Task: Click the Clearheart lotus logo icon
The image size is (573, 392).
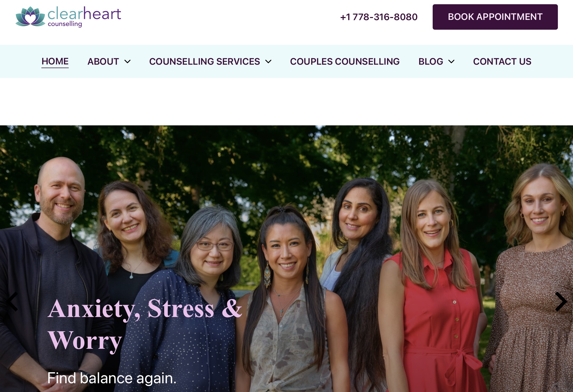Action: (30, 16)
